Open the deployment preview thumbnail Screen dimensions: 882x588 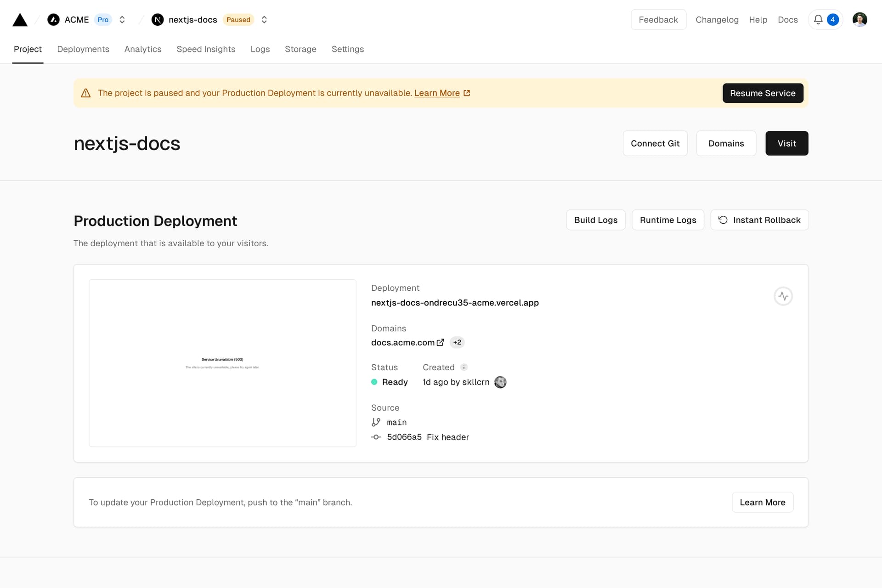coord(222,363)
